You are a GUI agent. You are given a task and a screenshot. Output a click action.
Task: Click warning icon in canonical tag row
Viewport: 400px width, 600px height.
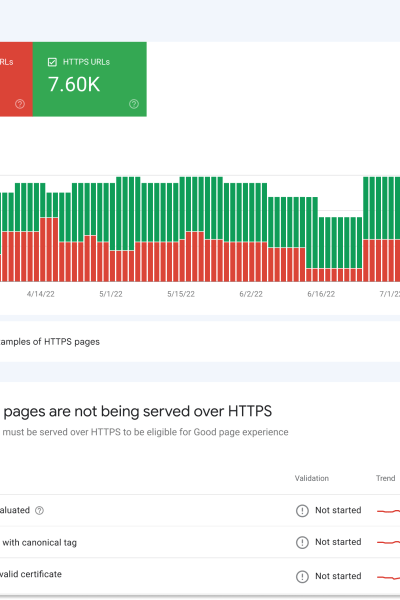[302, 542]
